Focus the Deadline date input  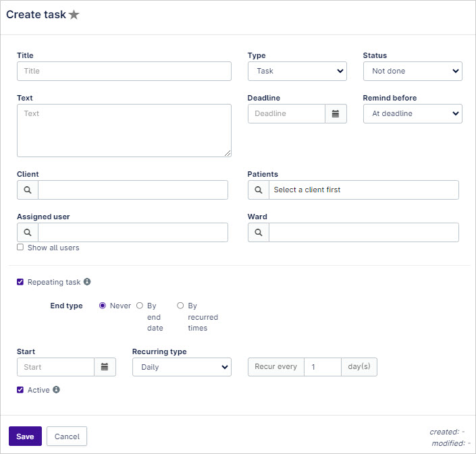[286, 114]
